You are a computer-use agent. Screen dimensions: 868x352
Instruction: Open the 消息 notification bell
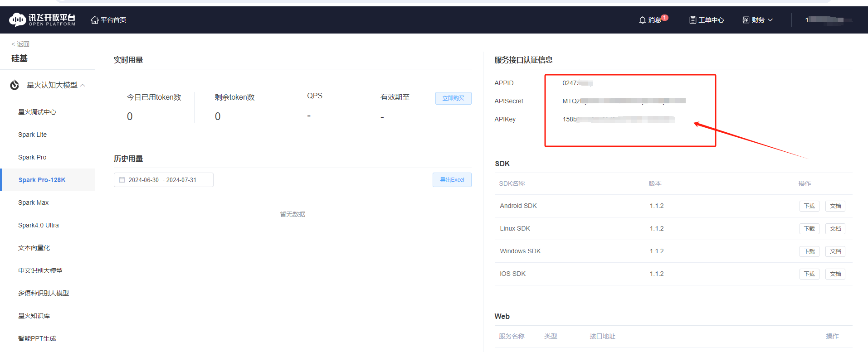pyautogui.click(x=642, y=20)
